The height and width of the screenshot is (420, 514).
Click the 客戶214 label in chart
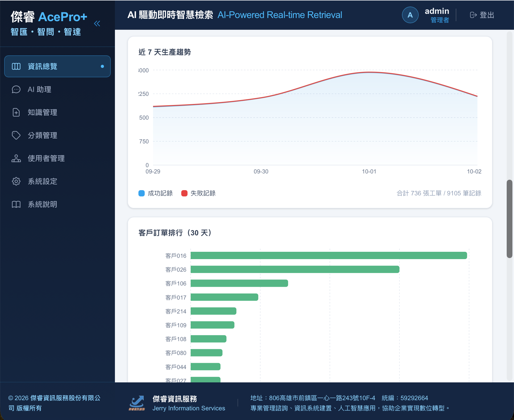click(176, 311)
